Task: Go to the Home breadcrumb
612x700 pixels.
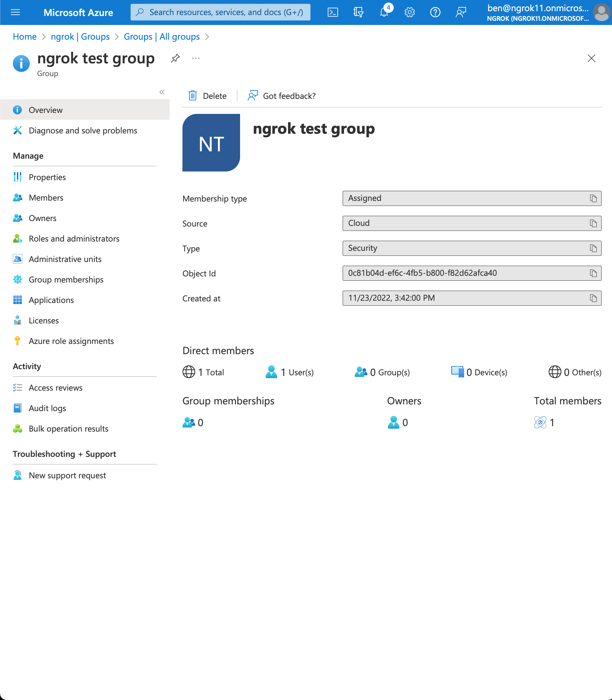Action: [x=25, y=36]
